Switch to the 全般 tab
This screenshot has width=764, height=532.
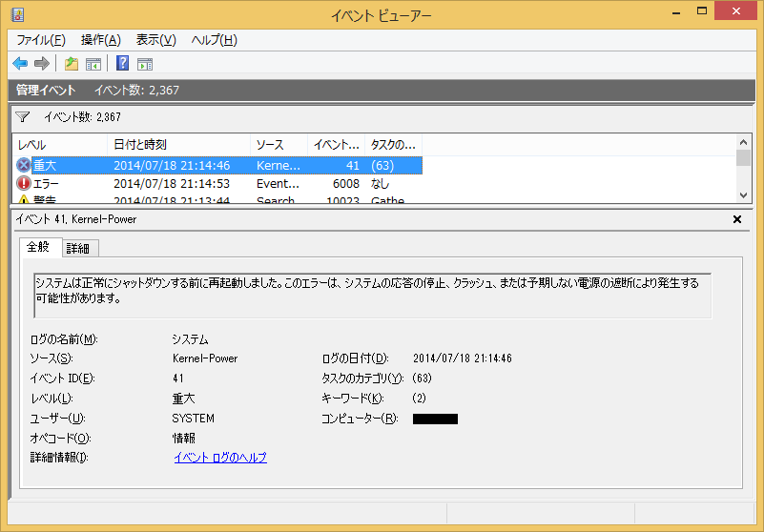tap(41, 248)
